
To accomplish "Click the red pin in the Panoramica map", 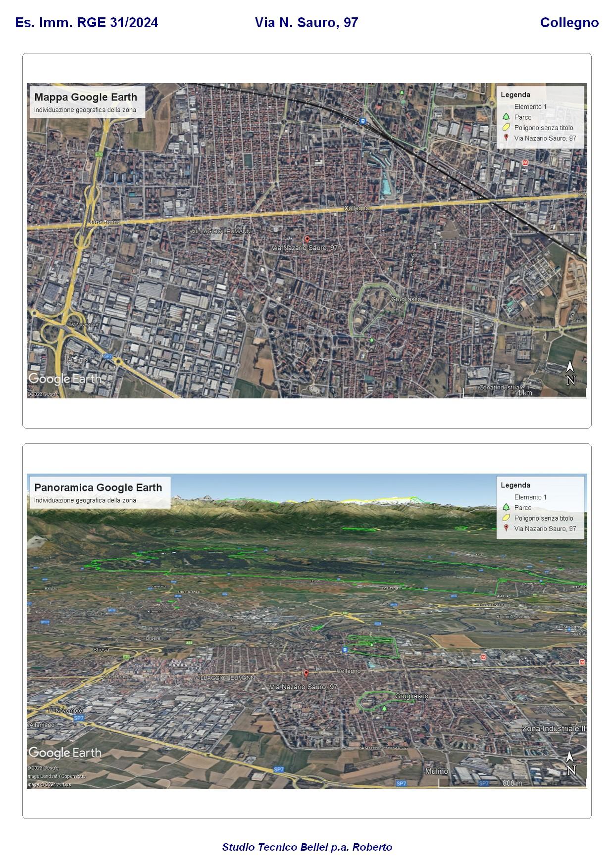I will tap(306, 674).
